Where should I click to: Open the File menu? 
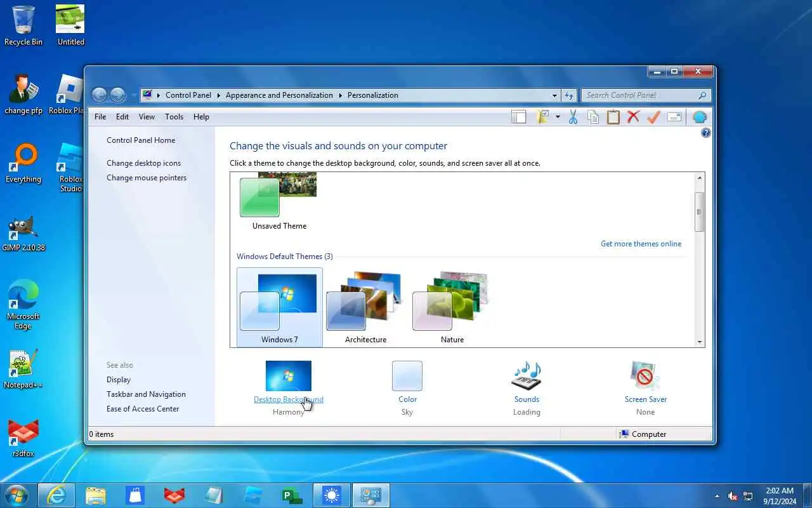(100, 117)
